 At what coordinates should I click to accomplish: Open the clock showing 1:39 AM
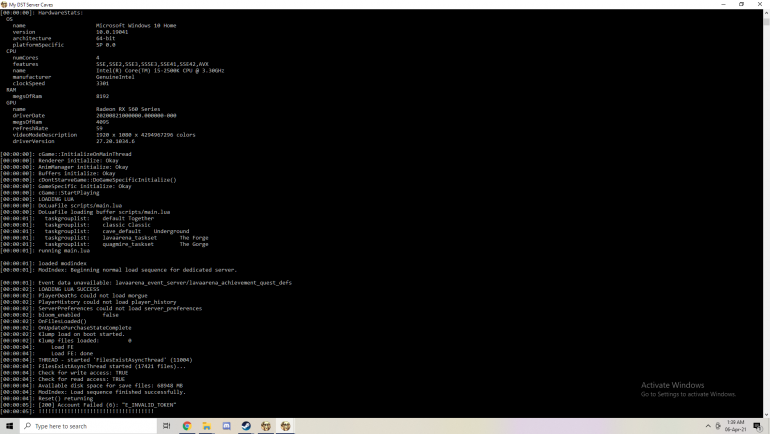click(737, 426)
